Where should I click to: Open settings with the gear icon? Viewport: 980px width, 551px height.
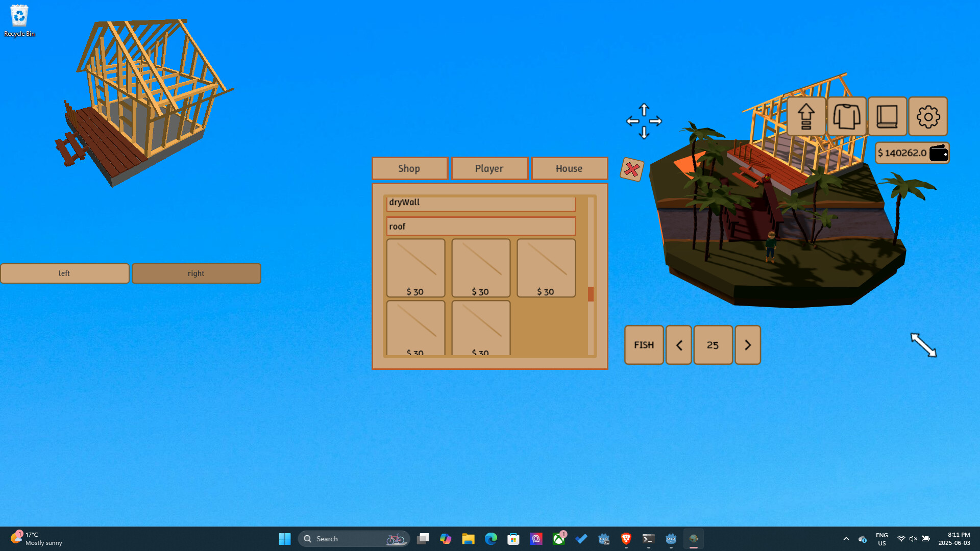click(928, 116)
